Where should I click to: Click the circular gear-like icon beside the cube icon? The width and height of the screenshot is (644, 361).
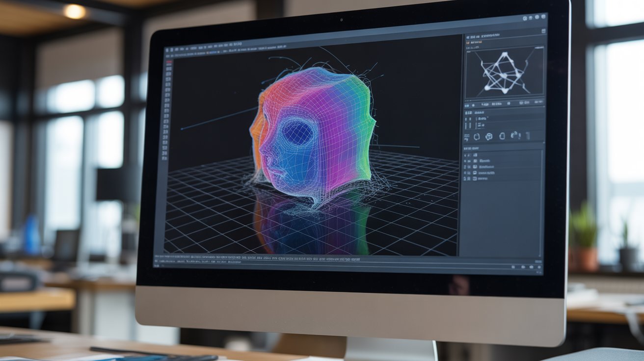coord(488,136)
